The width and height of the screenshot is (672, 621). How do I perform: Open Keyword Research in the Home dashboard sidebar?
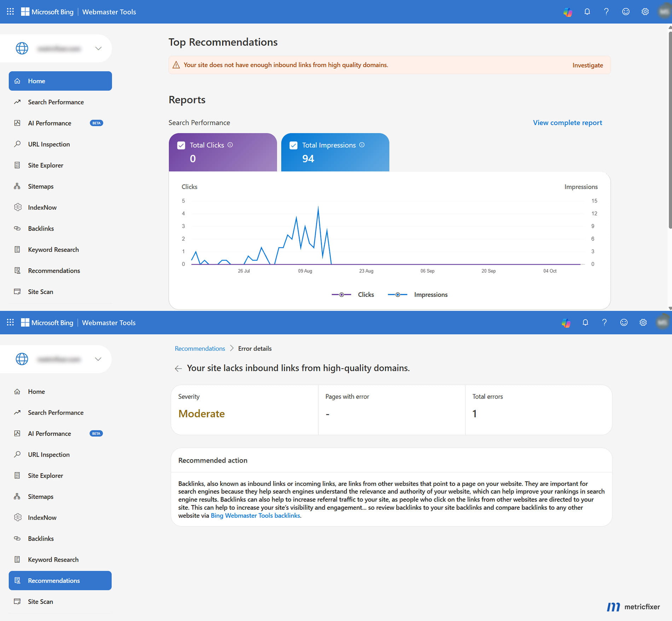(x=60, y=249)
